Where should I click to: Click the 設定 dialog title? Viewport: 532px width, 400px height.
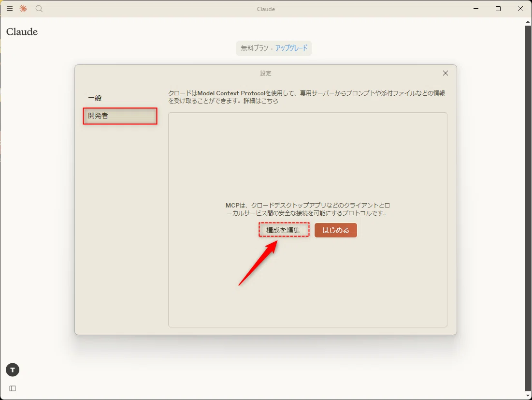pos(266,74)
